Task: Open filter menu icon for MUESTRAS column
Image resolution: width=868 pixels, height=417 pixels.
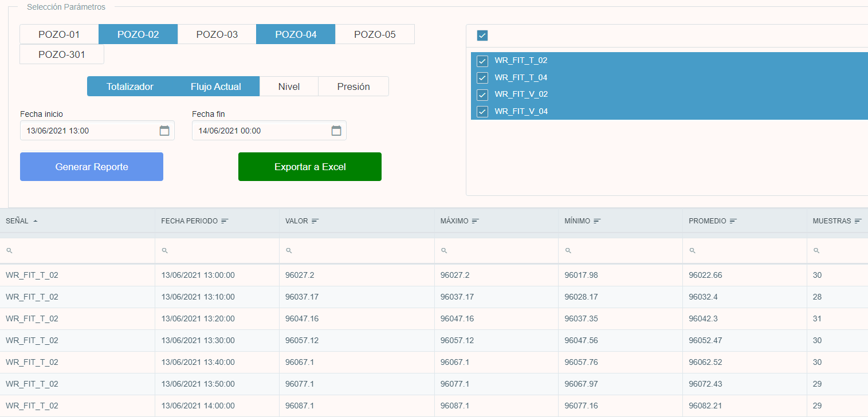Action: [858, 221]
